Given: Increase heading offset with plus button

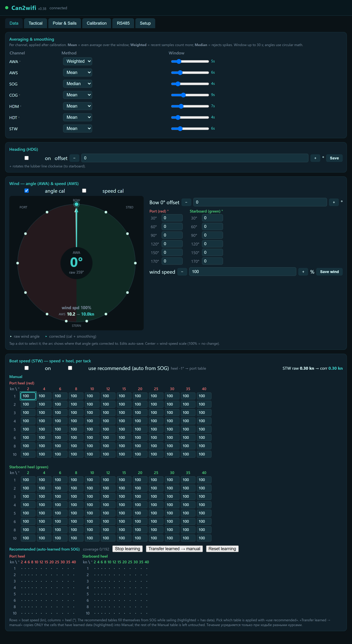Looking at the screenshot, I should (x=315, y=158).
